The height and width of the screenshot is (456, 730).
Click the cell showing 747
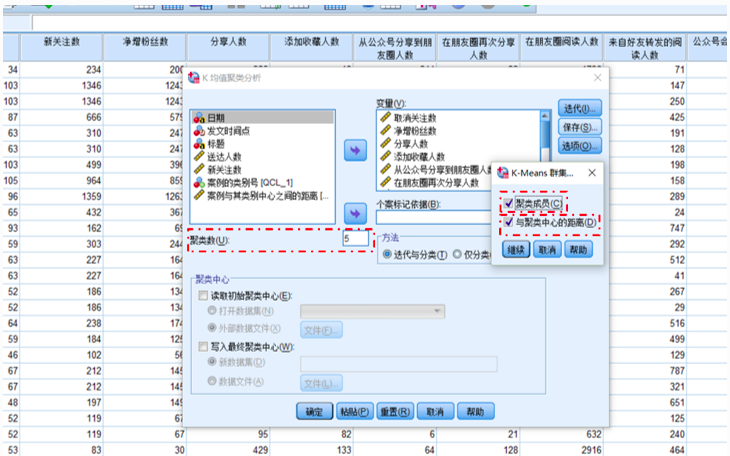647,228
